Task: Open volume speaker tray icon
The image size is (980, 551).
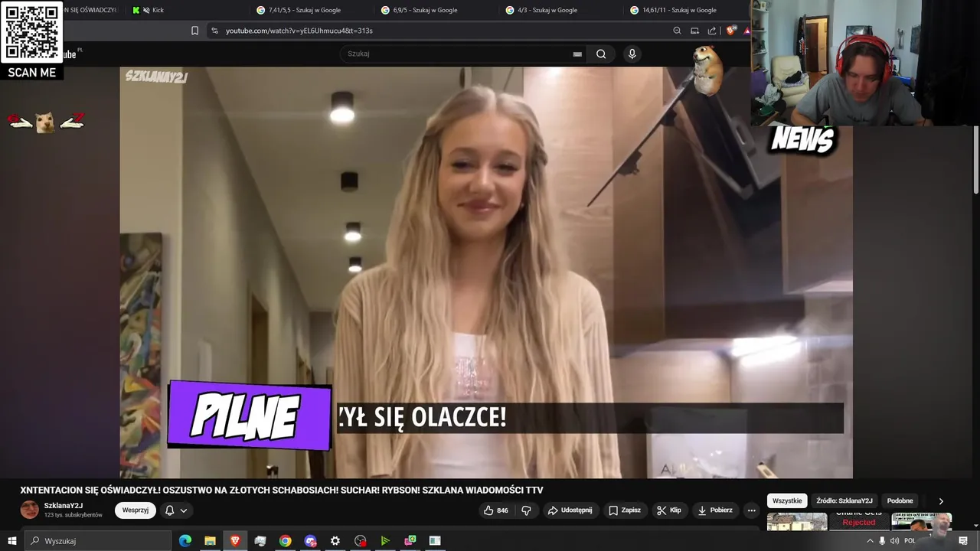Action: point(894,540)
